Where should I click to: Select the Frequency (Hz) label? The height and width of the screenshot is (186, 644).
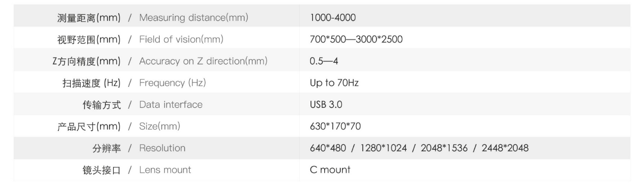pos(173,83)
